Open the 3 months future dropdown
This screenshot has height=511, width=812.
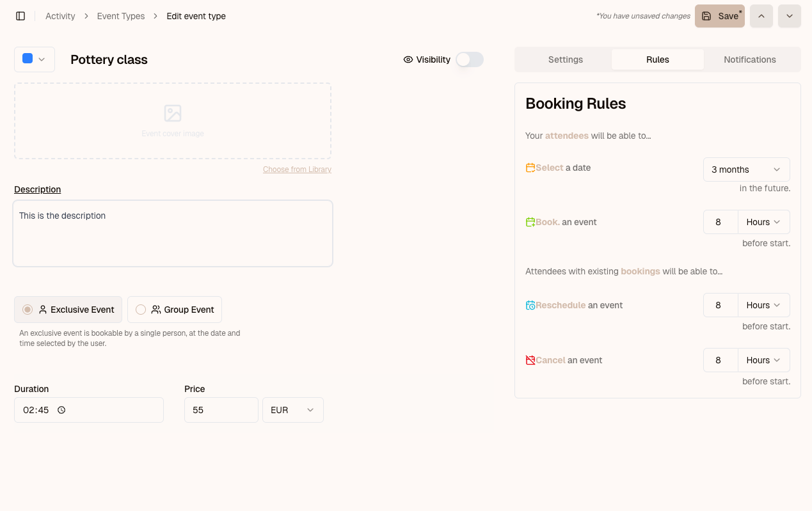tap(746, 169)
